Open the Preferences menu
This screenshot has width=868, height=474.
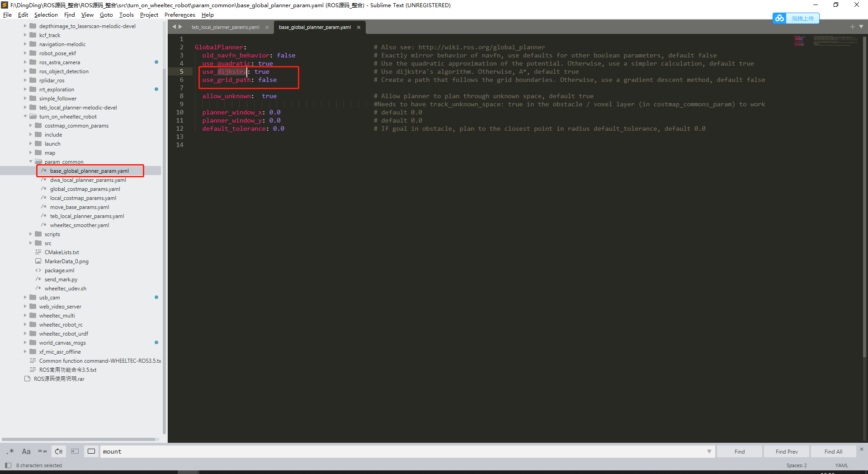pos(180,15)
